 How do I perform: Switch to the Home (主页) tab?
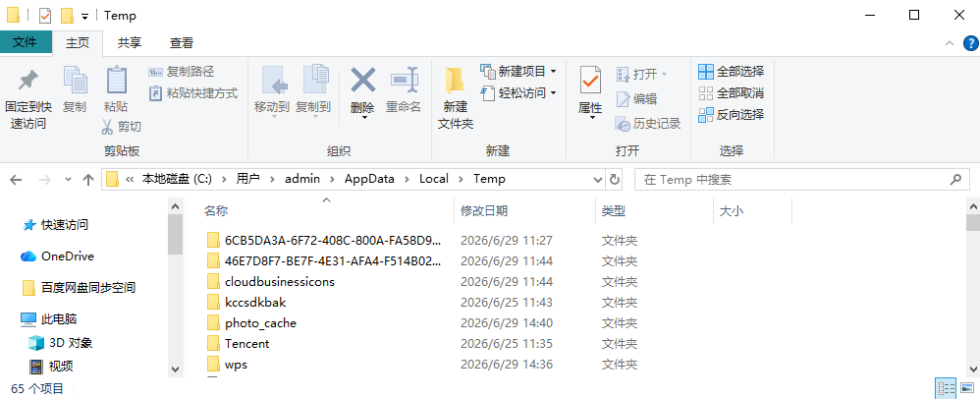coord(78,42)
